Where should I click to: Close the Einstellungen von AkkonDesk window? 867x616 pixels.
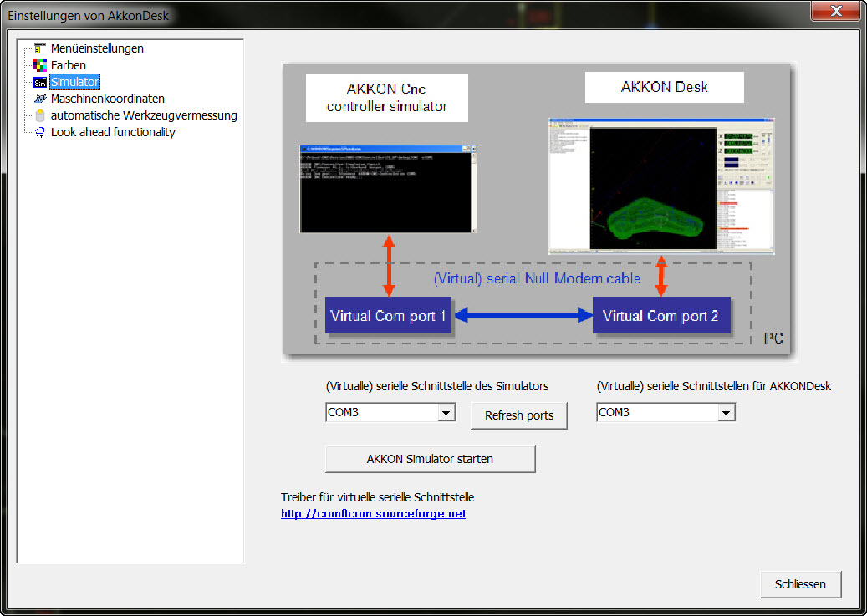click(x=837, y=10)
